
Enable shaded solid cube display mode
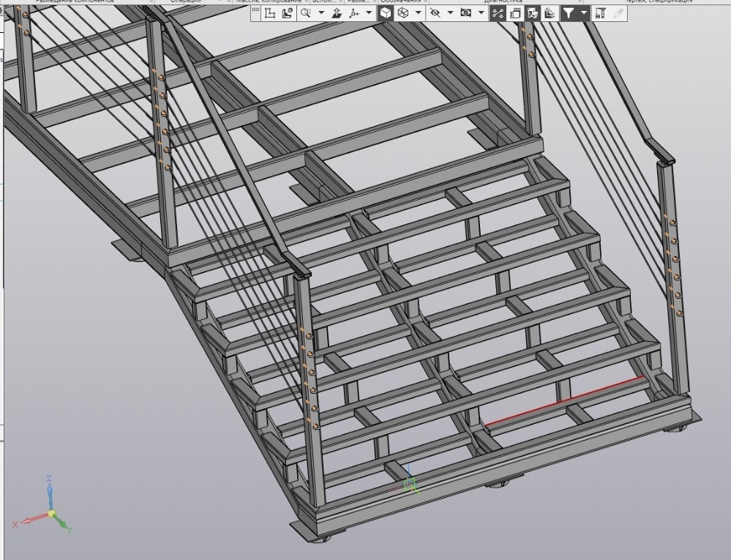pos(386,13)
